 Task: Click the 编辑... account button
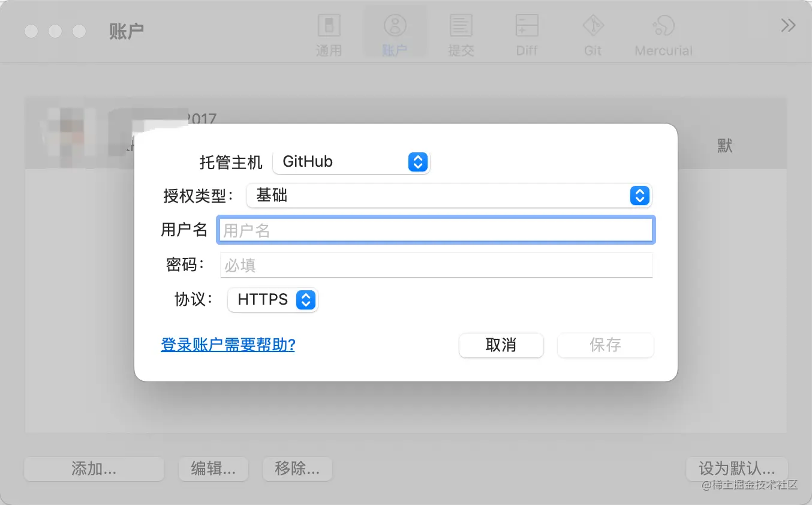(213, 468)
